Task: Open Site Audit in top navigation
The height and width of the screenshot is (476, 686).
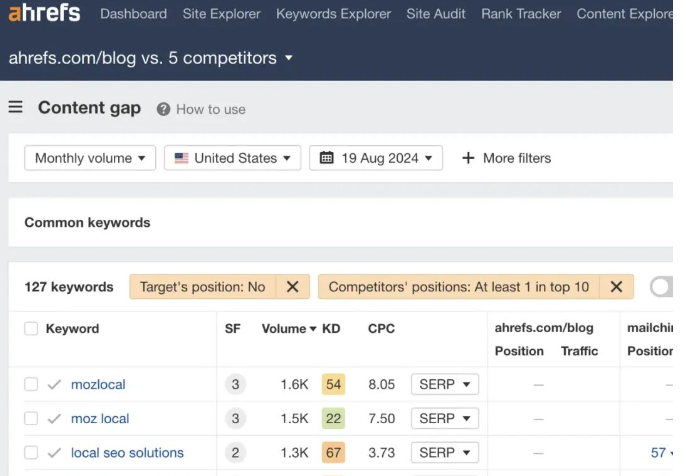Action: (436, 14)
